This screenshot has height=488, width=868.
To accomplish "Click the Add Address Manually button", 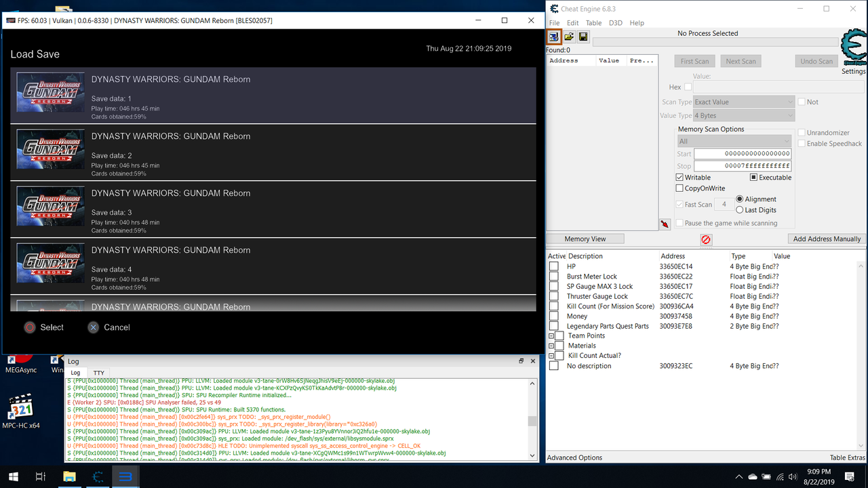I will coord(826,238).
